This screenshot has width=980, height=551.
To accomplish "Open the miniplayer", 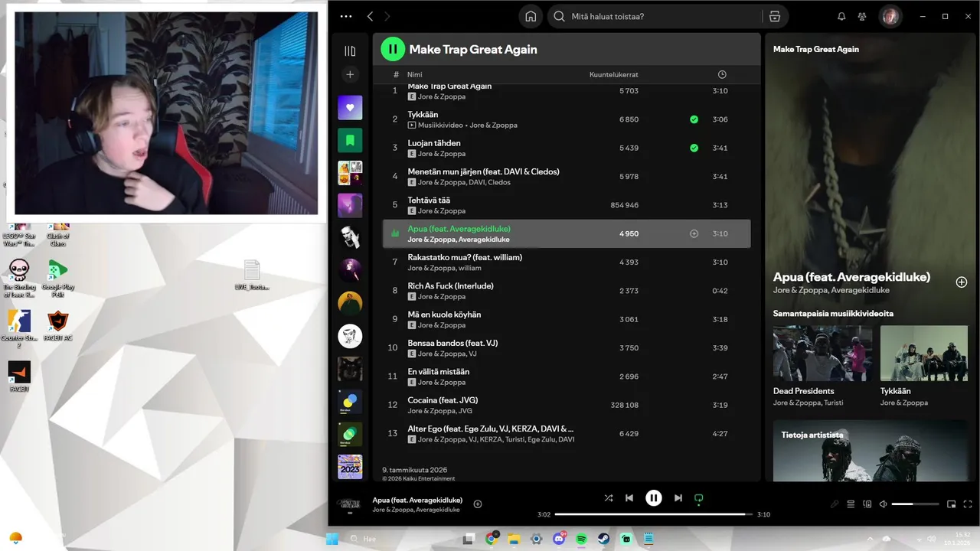I will point(952,504).
